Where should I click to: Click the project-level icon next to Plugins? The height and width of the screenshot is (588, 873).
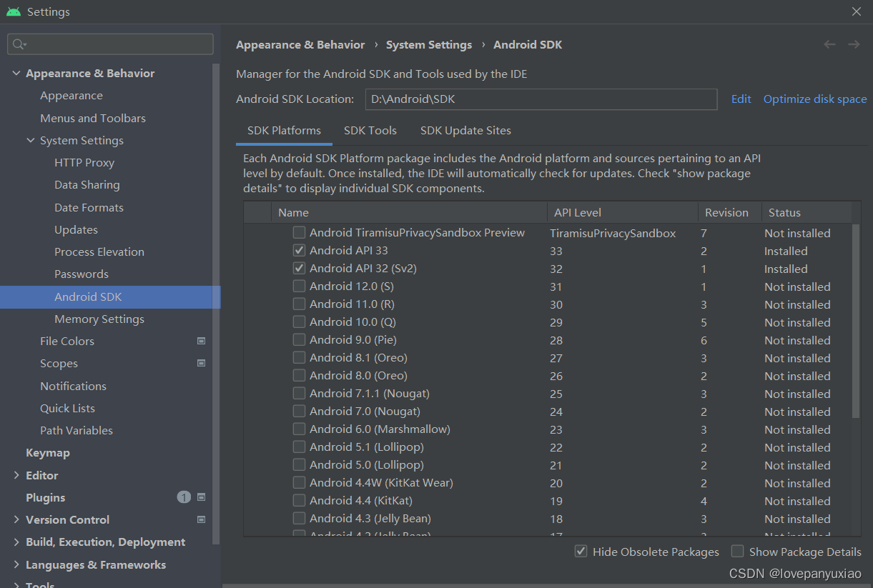point(202,497)
